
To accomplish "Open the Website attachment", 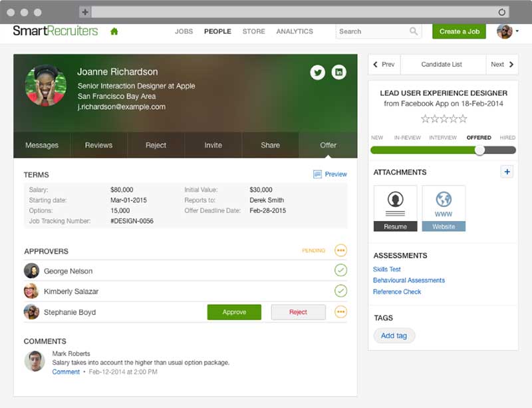I will (x=444, y=208).
